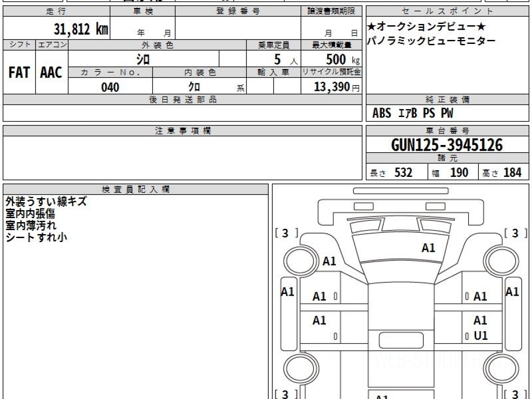
Task: Click the interior color value クロ
Action: (x=194, y=87)
